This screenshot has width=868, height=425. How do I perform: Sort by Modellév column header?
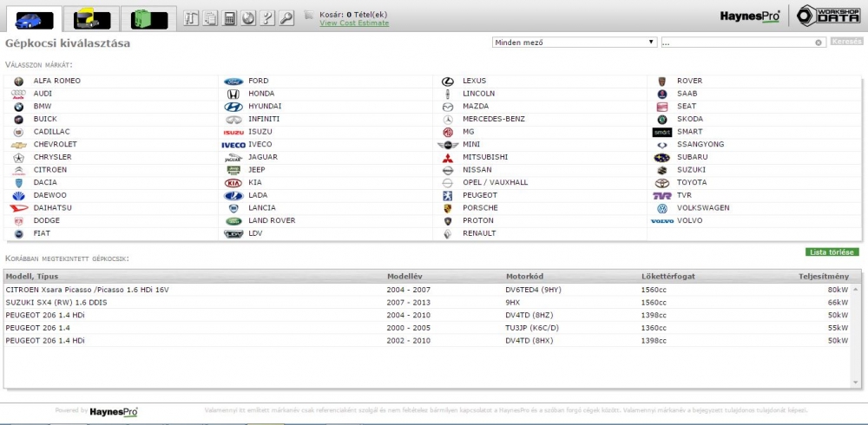tap(405, 276)
